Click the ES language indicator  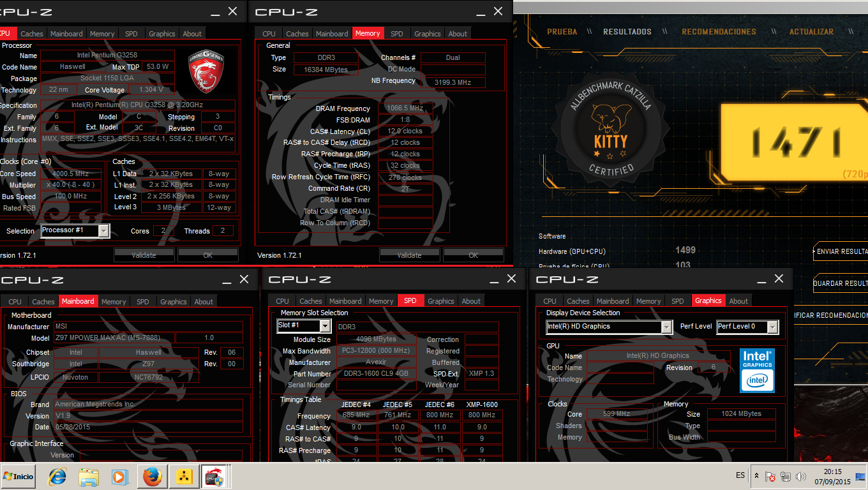pos(740,475)
